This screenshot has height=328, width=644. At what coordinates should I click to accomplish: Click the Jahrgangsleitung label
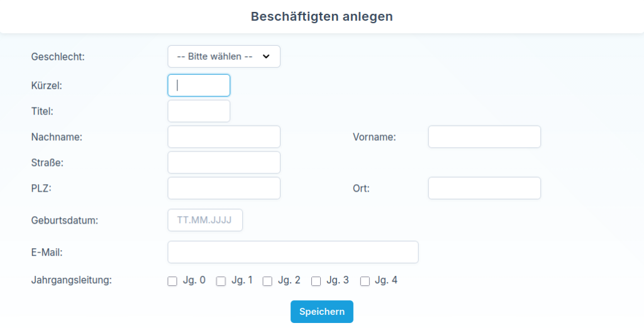(71, 280)
